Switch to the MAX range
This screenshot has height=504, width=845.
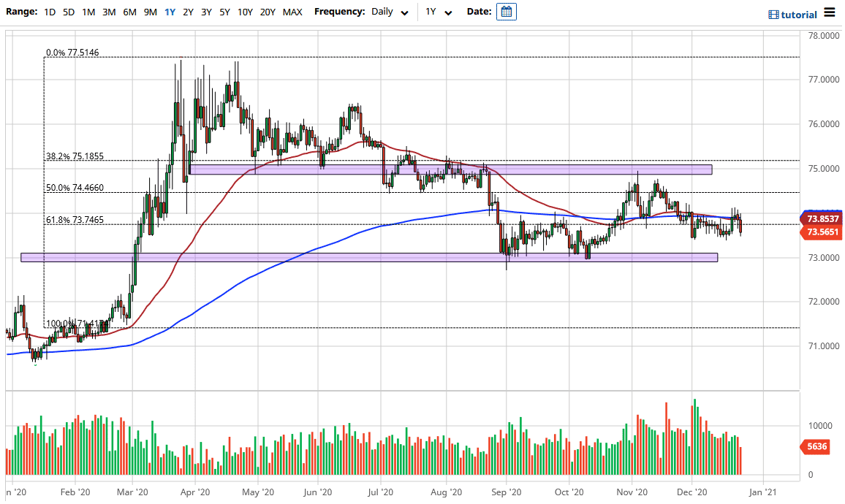[x=292, y=12]
